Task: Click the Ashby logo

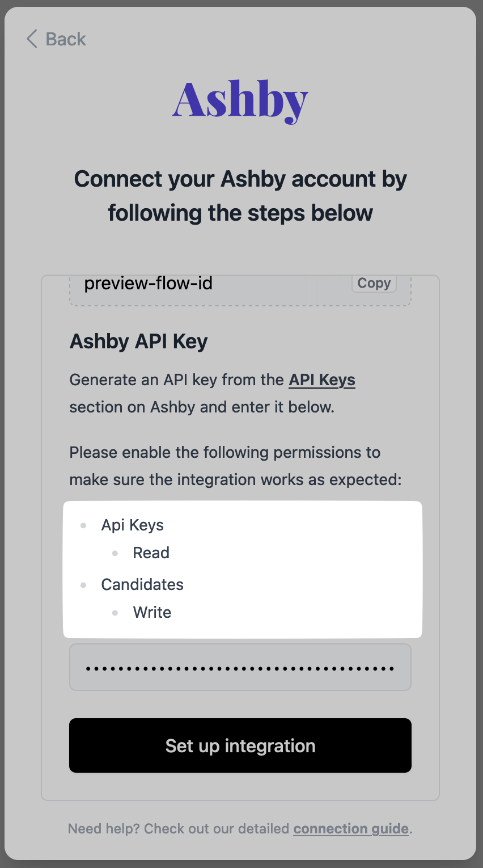Action: click(240, 100)
